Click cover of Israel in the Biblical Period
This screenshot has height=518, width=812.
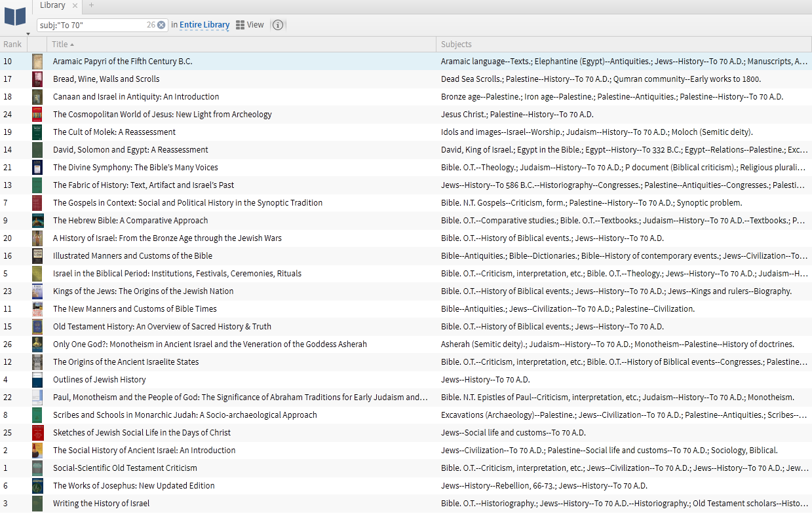pos(37,274)
